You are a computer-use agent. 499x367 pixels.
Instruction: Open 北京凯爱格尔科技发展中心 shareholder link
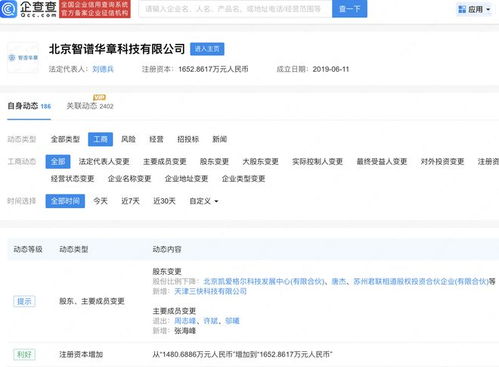[263, 282]
